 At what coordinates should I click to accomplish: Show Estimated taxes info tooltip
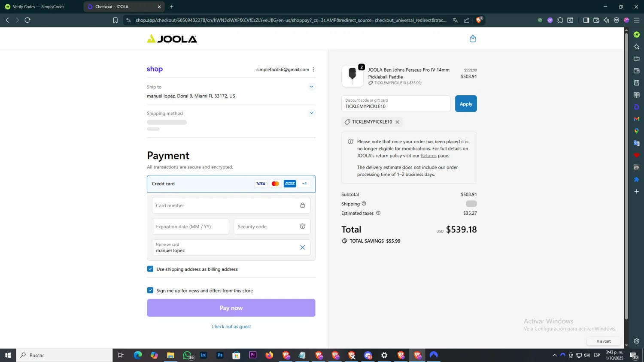[x=378, y=213]
